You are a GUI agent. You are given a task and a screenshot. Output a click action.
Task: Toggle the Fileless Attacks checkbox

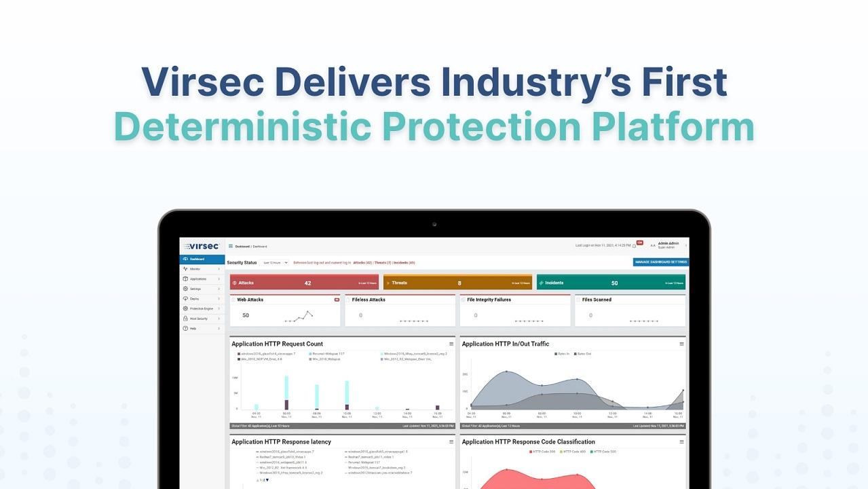point(349,300)
